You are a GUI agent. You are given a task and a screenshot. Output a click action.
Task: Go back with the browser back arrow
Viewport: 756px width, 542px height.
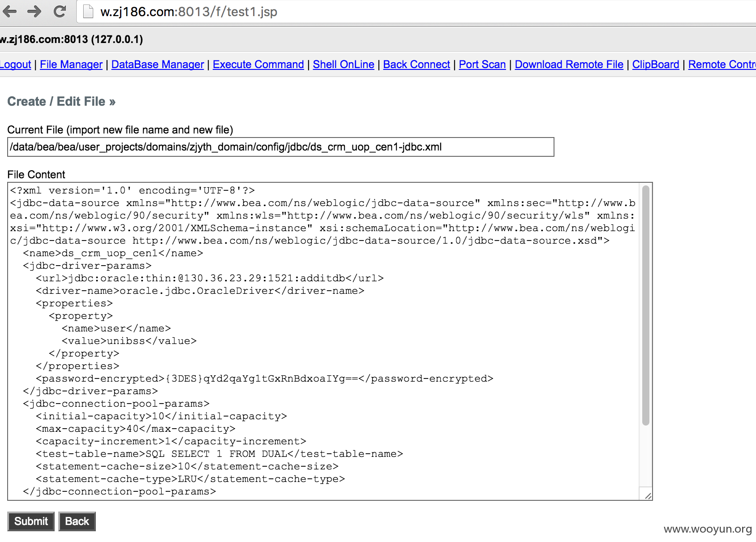[x=9, y=11]
